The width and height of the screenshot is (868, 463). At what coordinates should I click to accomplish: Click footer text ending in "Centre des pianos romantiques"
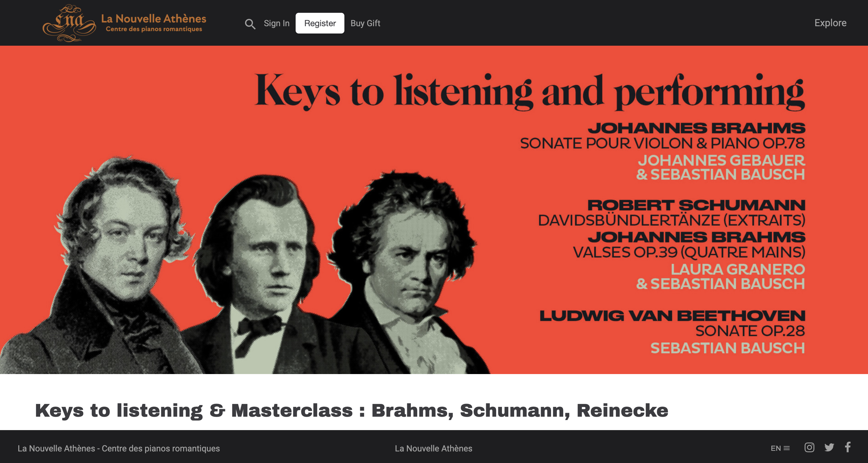pyautogui.click(x=119, y=448)
